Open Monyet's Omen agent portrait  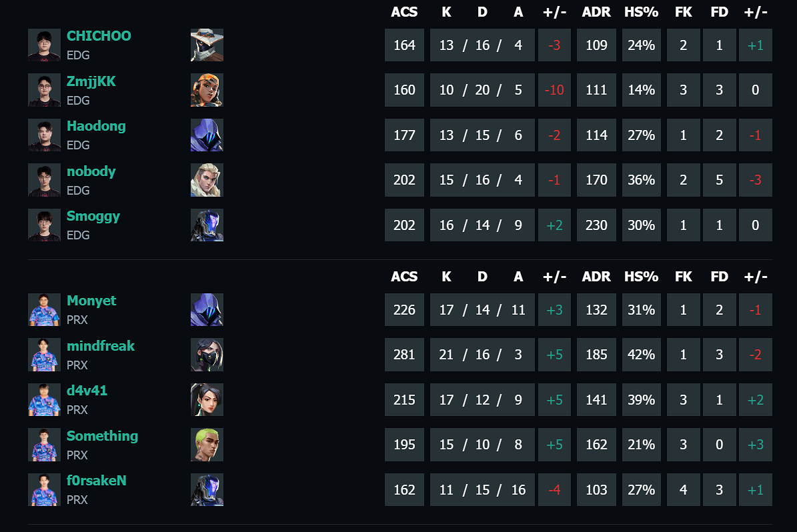[207, 309]
